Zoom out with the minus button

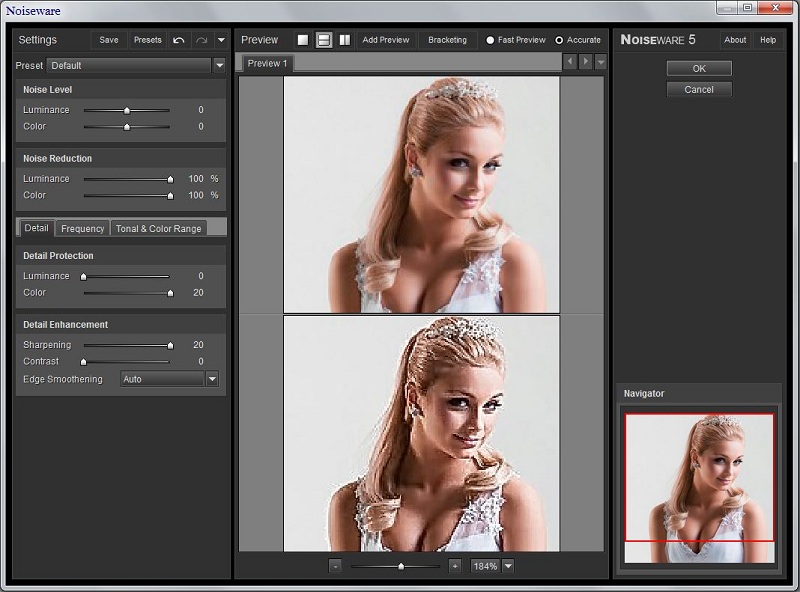pos(335,566)
